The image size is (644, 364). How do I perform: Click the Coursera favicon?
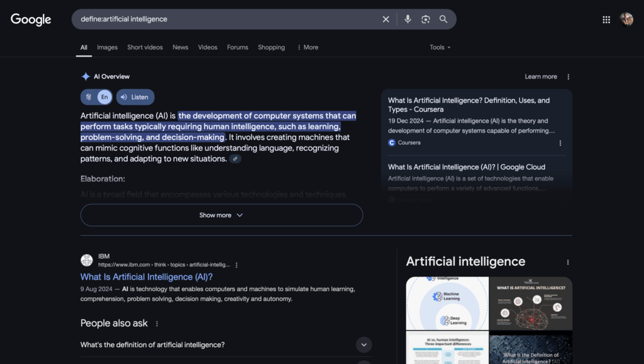[x=392, y=143]
